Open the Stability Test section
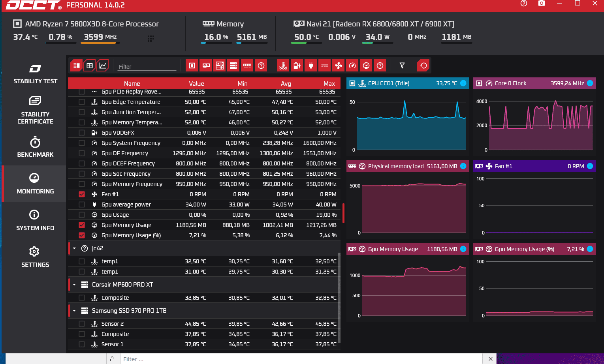The image size is (604, 364). [35, 74]
